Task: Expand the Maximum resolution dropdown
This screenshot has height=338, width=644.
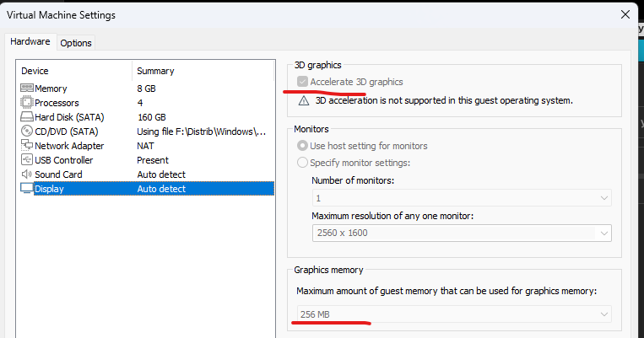Action: point(460,233)
